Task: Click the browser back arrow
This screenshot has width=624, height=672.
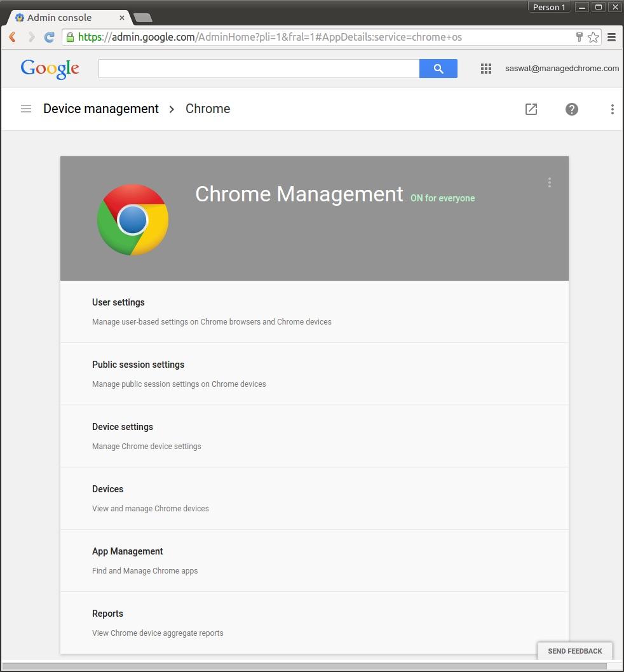Action: [x=12, y=37]
